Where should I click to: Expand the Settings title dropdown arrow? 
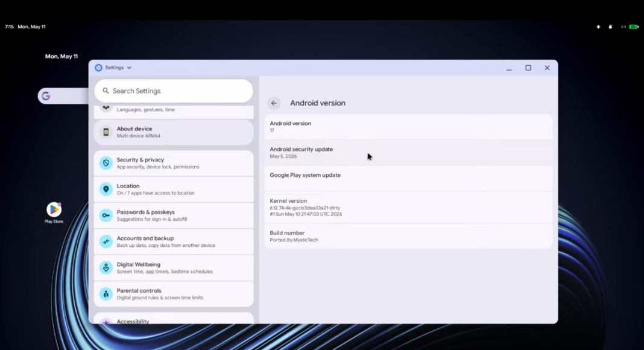129,68
